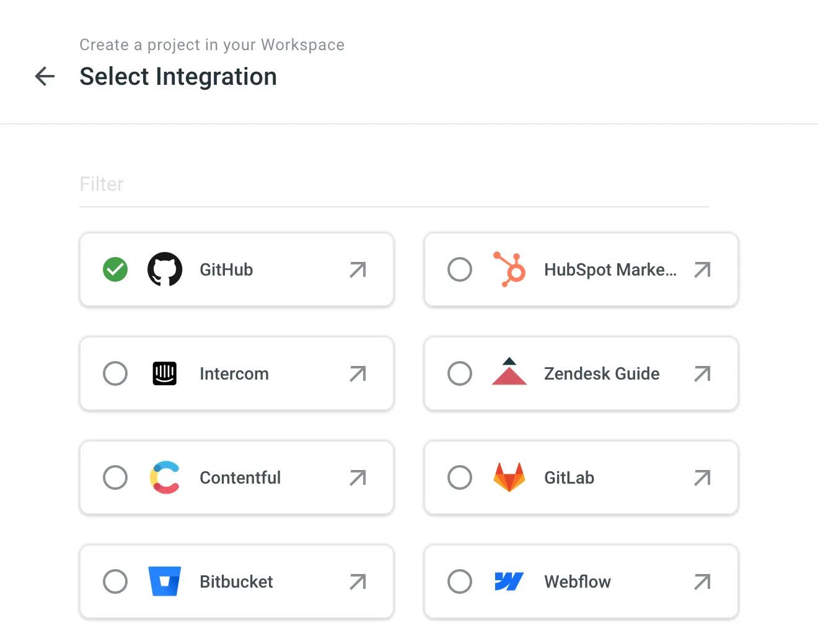Image resolution: width=818 pixels, height=644 pixels.
Task: Click the Intercom logo icon
Action: coord(164,373)
